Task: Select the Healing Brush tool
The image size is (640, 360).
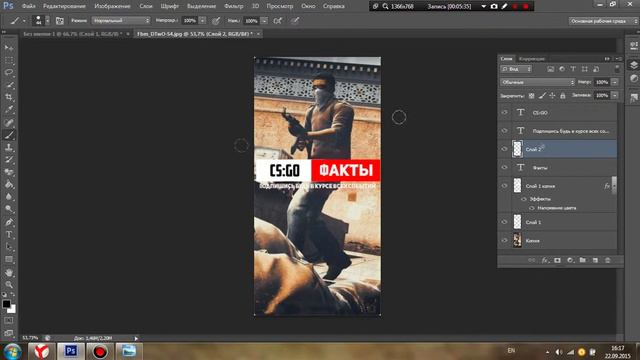Action: tap(9, 122)
